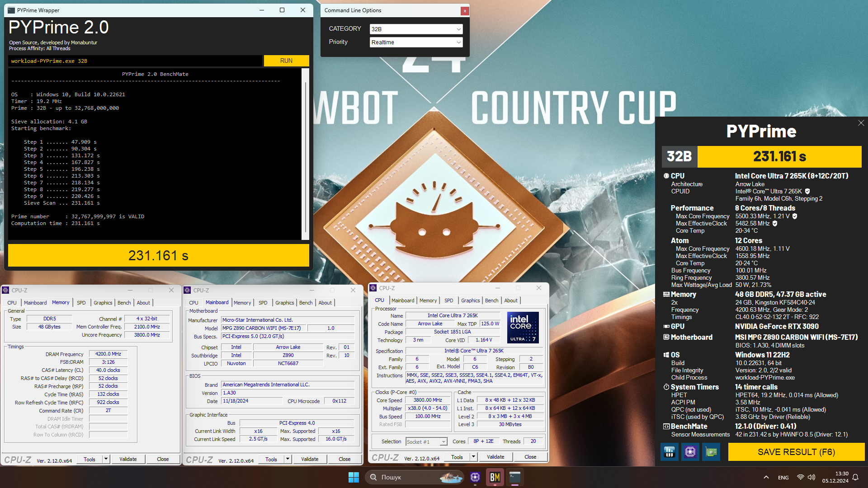Click the SAVE RESULT (F6) button
The width and height of the screenshot is (868, 488).
point(796,452)
